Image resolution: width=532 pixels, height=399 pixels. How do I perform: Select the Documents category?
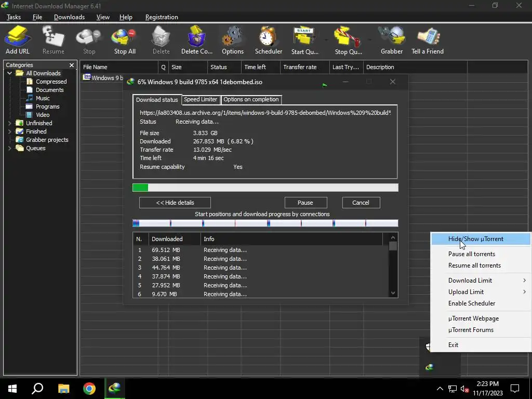tap(49, 90)
